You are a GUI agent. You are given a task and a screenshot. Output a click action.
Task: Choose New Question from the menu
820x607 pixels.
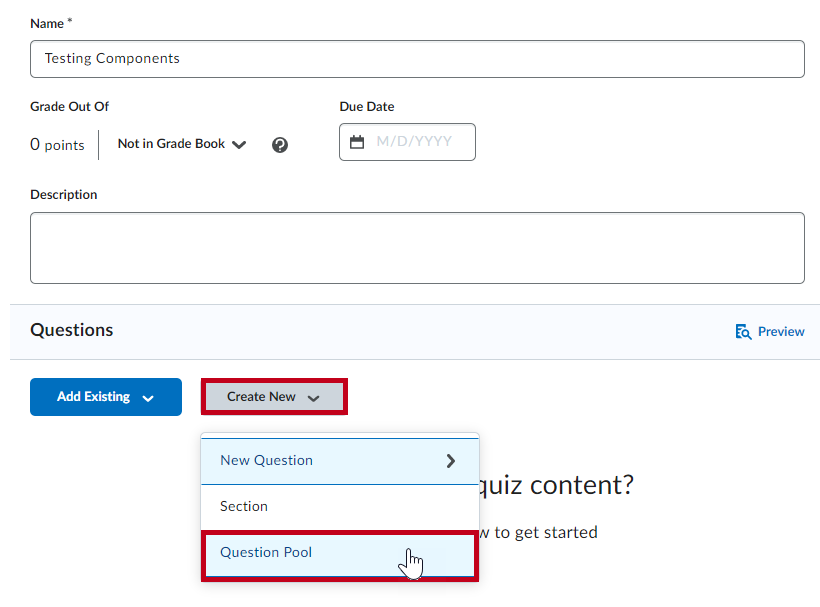(266, 461)
